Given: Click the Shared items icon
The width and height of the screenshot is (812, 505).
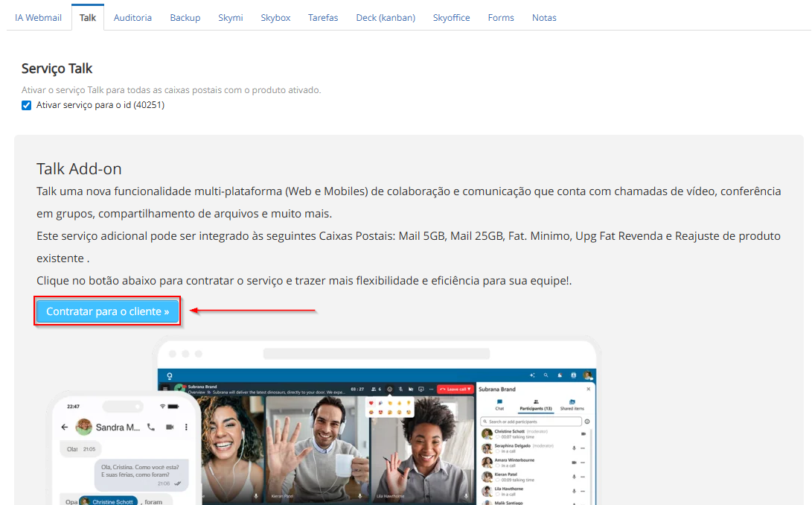Looking at the screenshot, I should 572,404.
